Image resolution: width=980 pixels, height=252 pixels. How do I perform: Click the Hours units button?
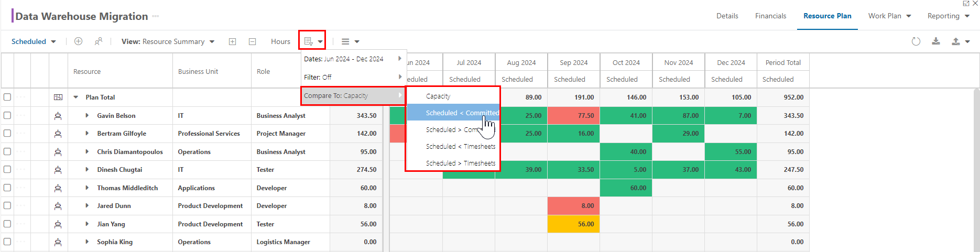[280, 41]
